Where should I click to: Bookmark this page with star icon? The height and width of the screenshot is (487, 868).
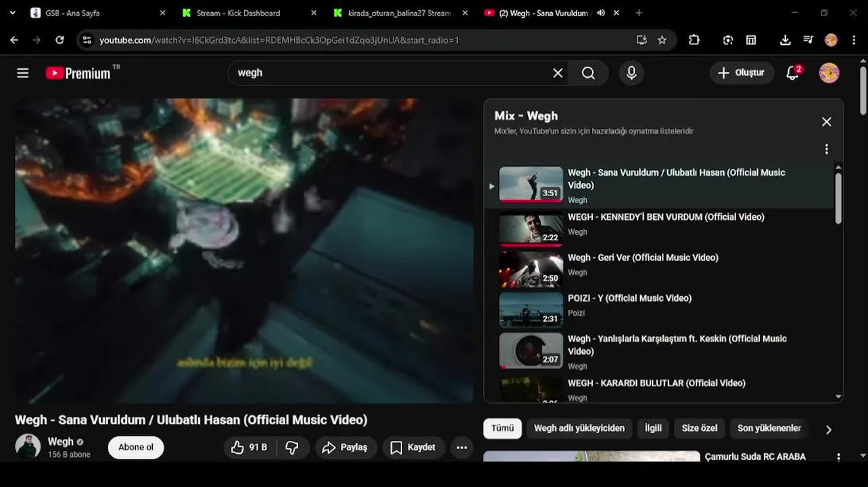662,40
